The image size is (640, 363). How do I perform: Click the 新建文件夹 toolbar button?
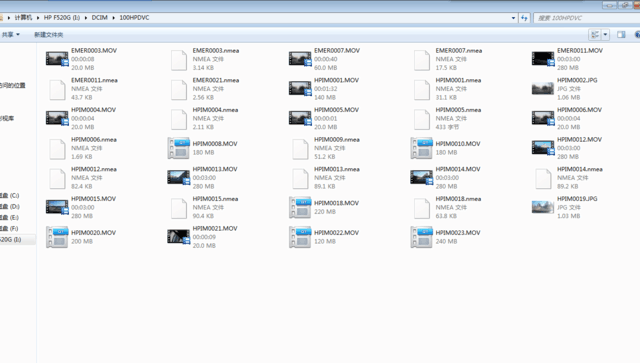[x=48, y=35]
